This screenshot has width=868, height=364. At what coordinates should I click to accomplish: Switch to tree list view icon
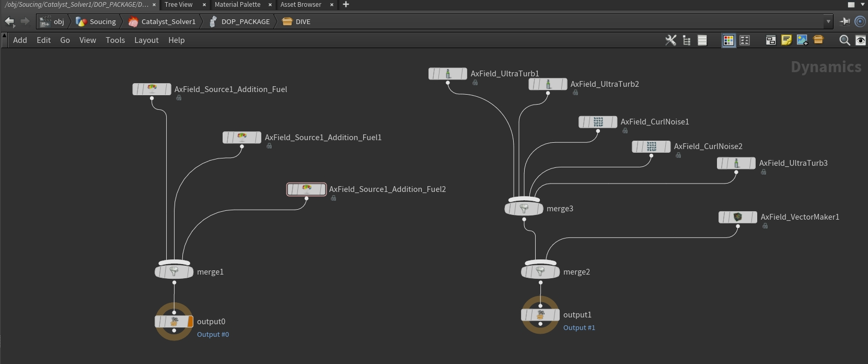click(x=687, y=40)
